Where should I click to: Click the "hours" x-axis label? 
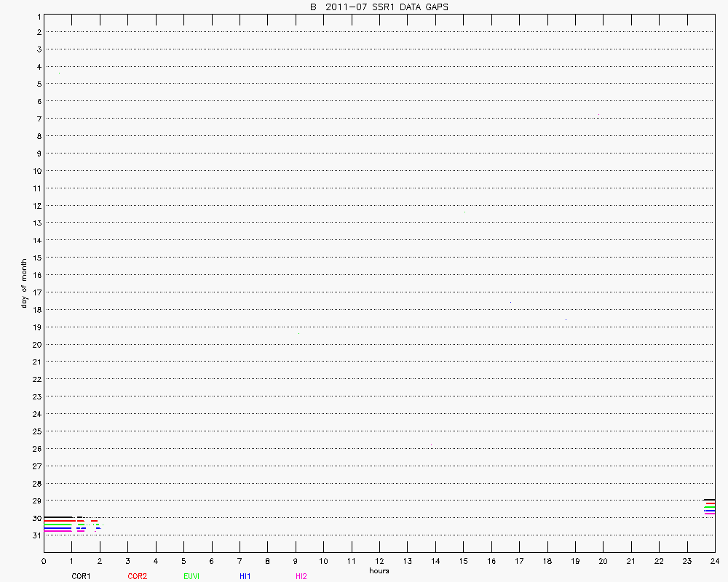[379, 570]
